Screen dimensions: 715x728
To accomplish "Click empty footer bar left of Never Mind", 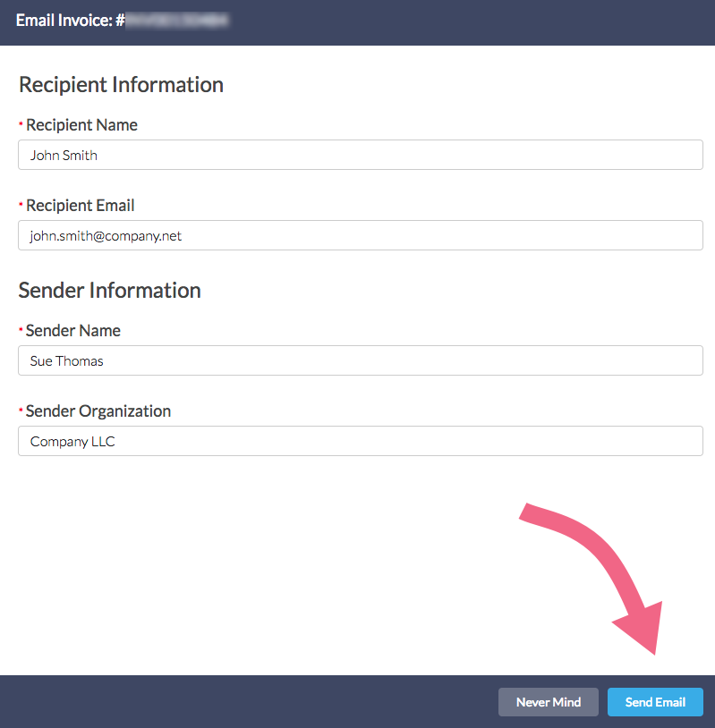I will click(251, 702).
